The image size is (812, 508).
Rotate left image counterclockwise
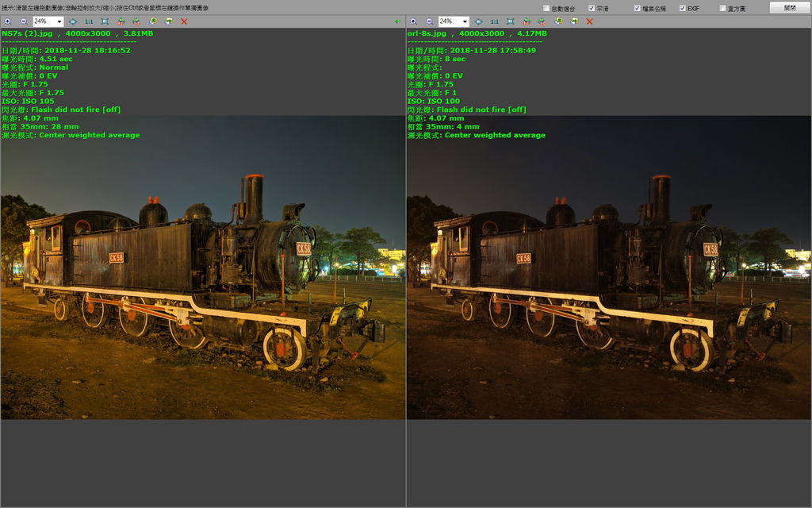(121, 21)
